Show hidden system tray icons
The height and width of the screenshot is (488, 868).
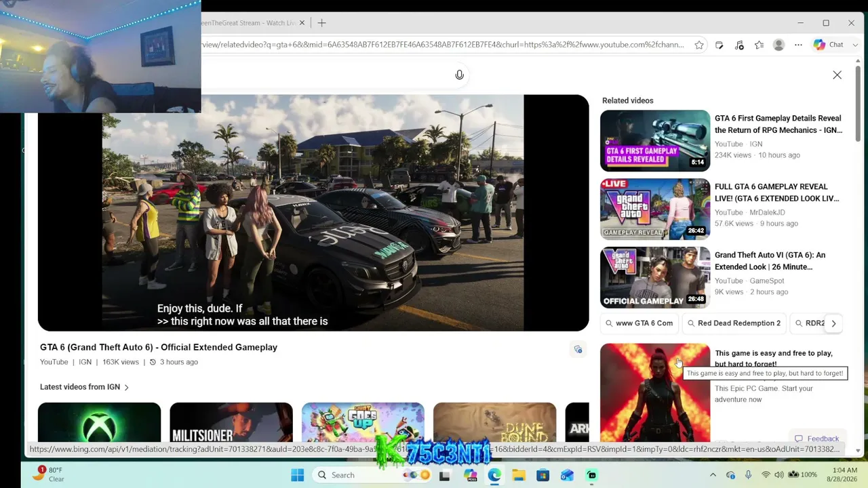tap(713, 475)
